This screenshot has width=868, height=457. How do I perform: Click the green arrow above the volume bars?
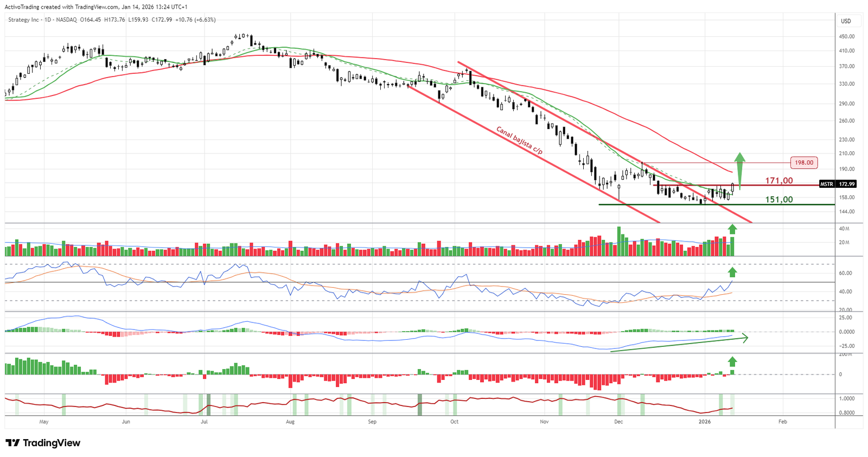(732, 229)
